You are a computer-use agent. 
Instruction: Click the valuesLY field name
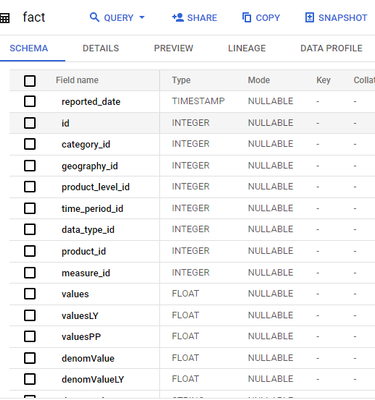tap(80, 316)
